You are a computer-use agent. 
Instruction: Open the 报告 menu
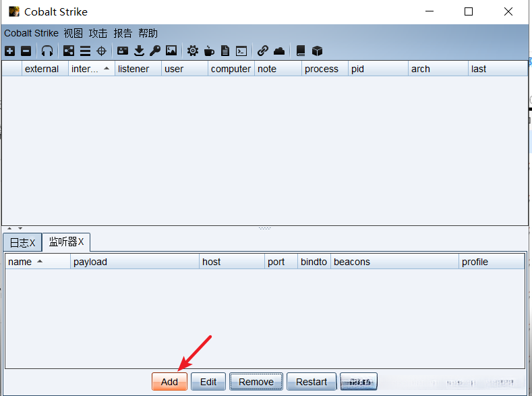pos(123,33)
